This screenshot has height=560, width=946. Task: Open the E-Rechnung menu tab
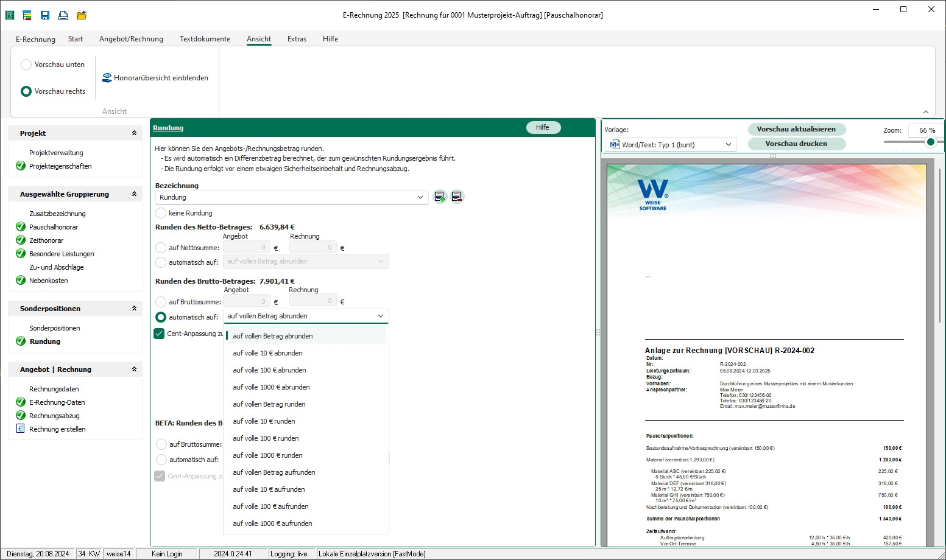click(35, 39)
